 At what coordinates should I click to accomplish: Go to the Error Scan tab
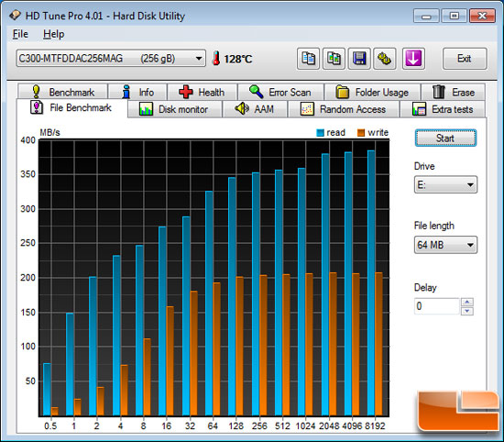coord(280,92)
